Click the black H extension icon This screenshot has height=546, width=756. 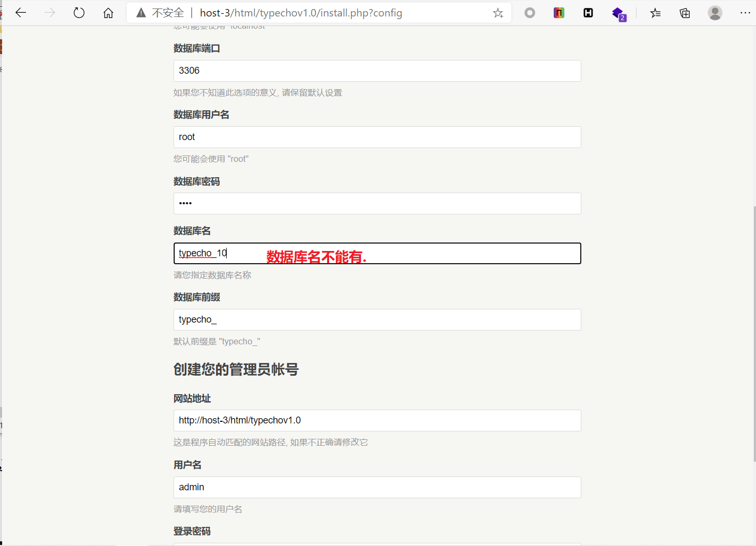(x=588, y=12)
